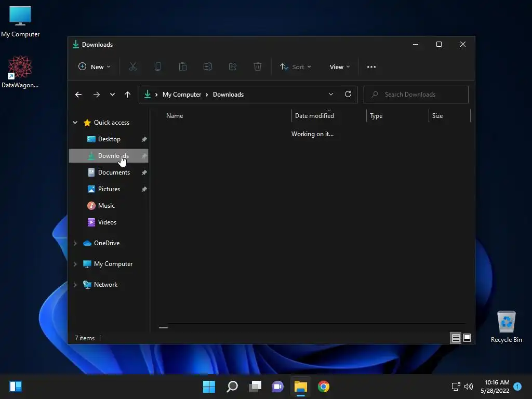Minimize the Downloads window
The image size is (532, 399).
coord(416,45)
